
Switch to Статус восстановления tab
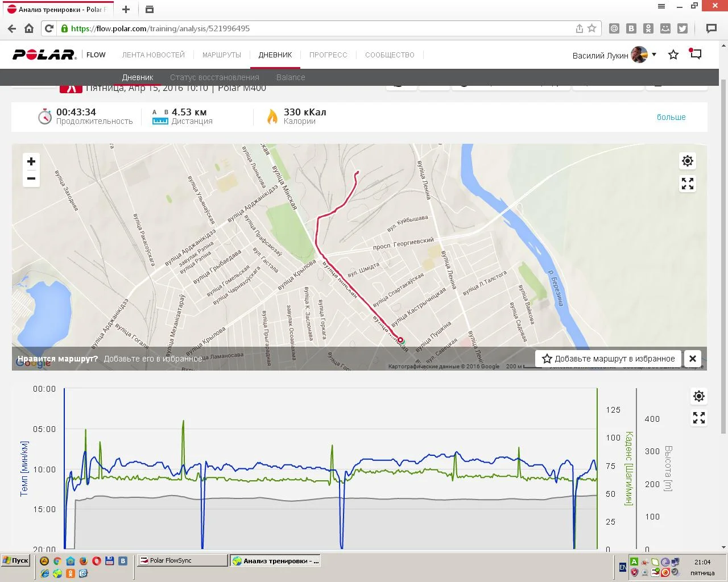(214, 77)
